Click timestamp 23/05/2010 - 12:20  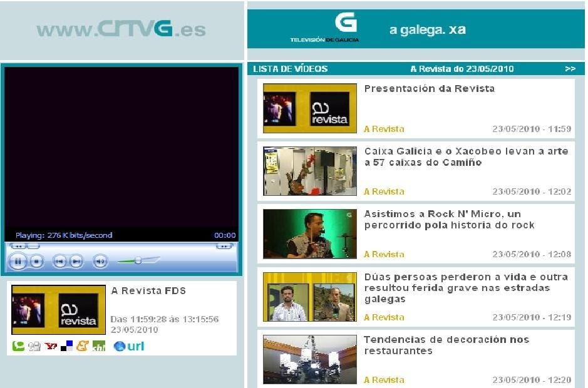coord(532,380)
